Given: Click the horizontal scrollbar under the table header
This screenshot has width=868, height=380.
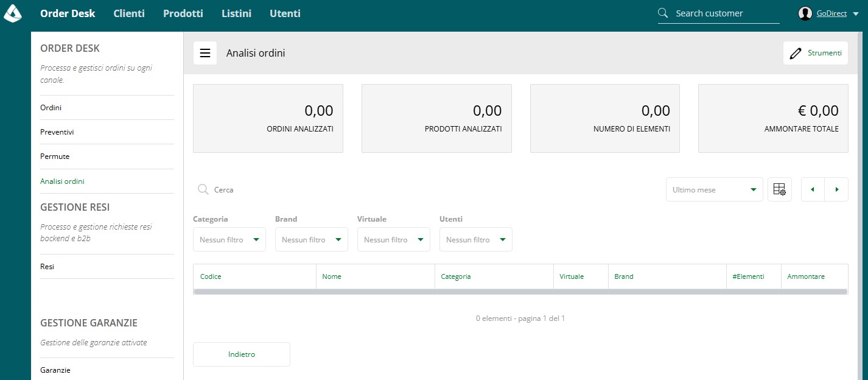Looking at the screenshot, I should coord(520,292).
